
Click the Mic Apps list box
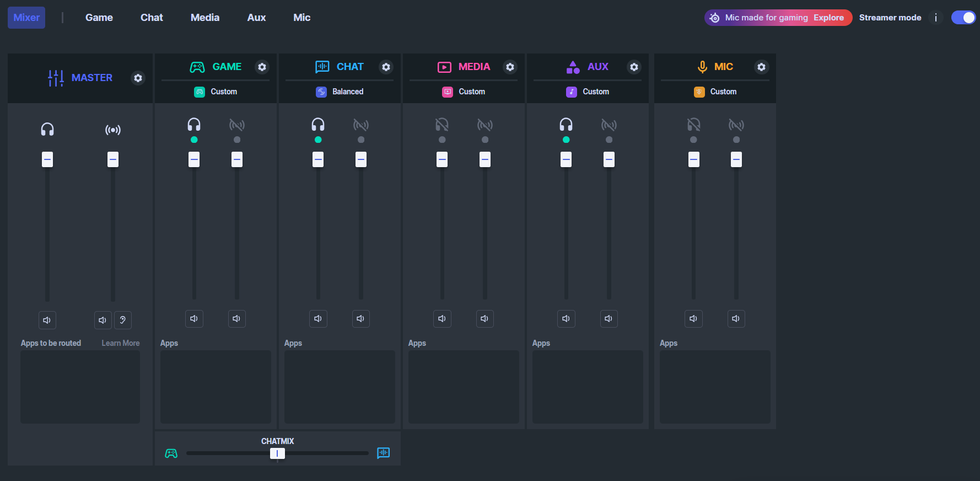[715, 387]
